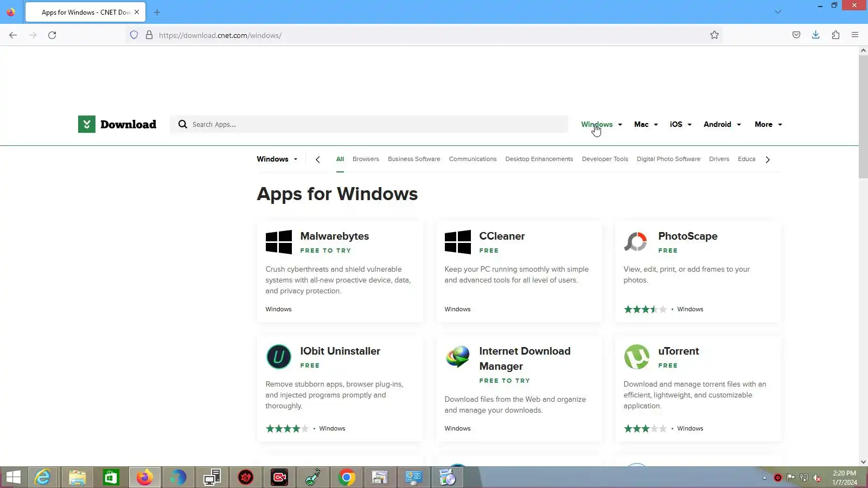Screen dimensions: 868x488
Task: Open the Store app from the taskbar
Action: coord(111,477)
